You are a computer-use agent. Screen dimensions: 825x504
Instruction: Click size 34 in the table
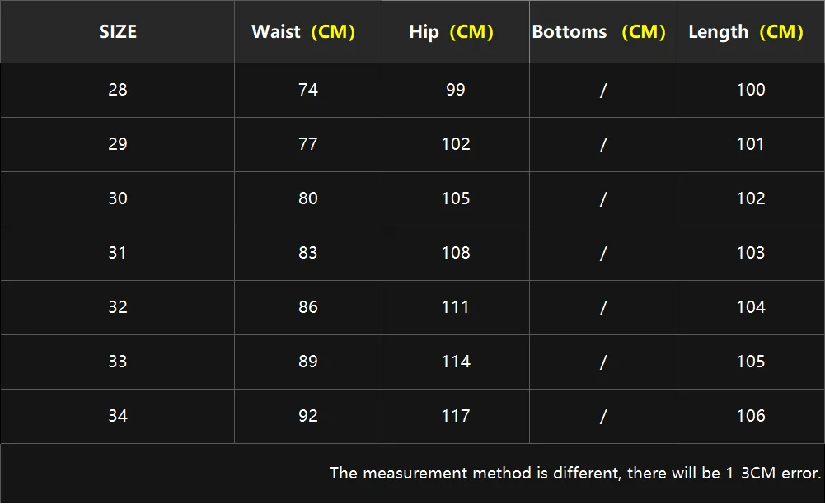[118, 416]
